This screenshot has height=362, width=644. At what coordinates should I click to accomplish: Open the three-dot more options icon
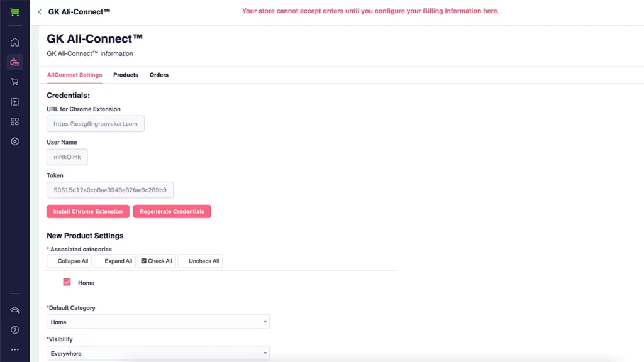[x=15, y=349]
